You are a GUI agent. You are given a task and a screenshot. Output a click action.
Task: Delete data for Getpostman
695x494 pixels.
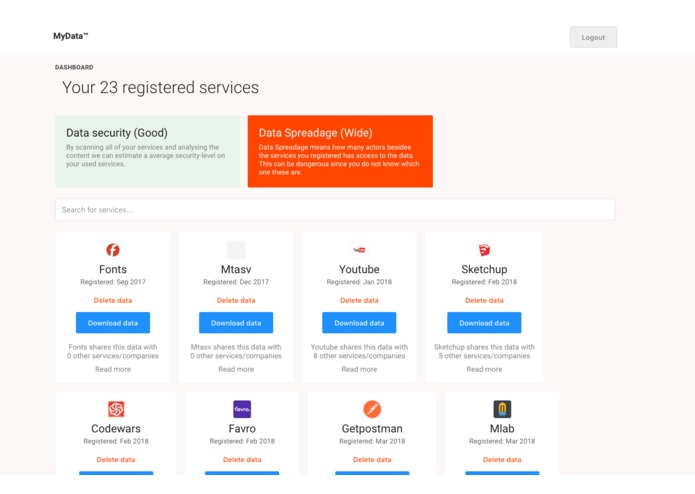[x=372, y=460]
